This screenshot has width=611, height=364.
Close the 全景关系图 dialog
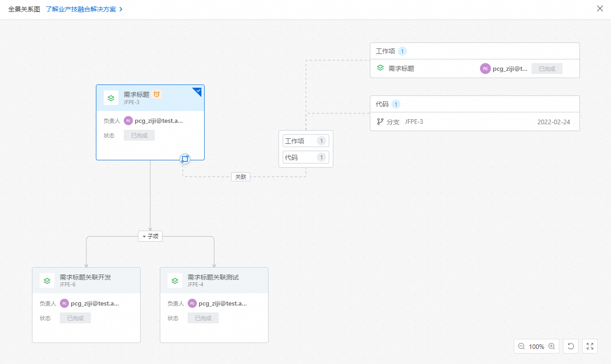[600, 8]
